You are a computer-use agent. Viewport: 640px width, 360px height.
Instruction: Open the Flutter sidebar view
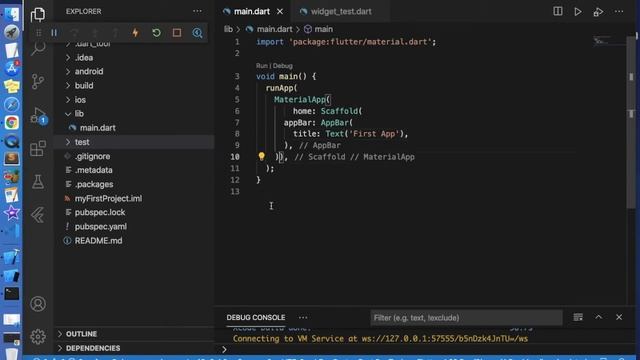coord(38,215)
